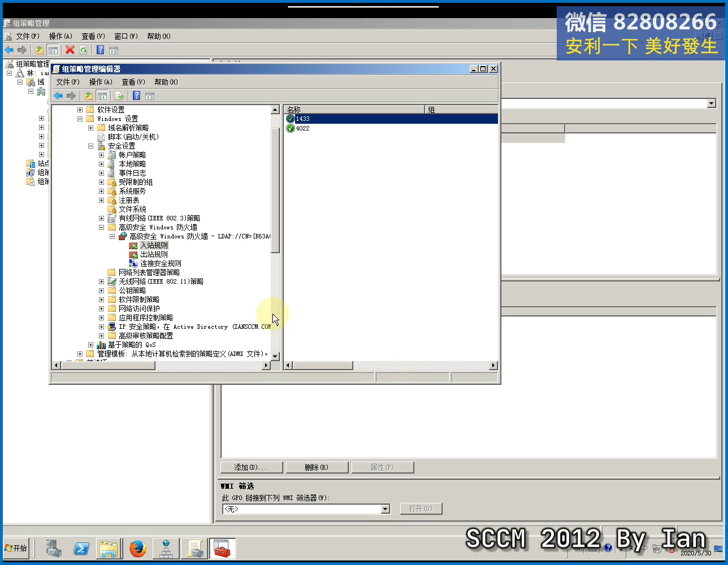The width and height of the screenshot is (728, 565).
Task: Click Refresh icon in 组策略管理 toolbar
Action: point(84,50)
